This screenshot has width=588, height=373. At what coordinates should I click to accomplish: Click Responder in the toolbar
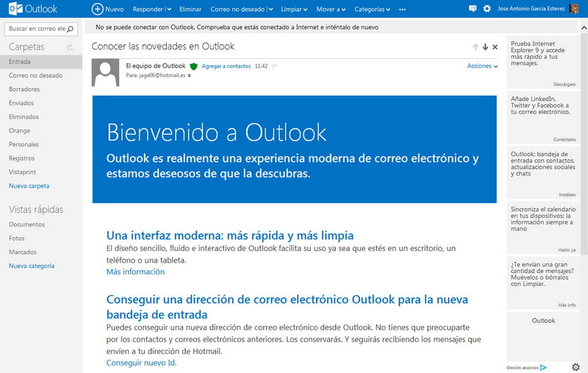pos(148,10)
